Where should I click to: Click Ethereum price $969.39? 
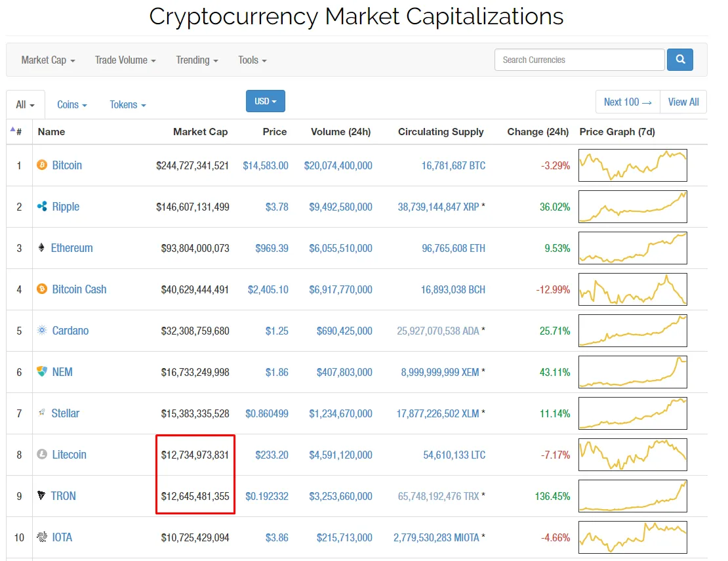point(272,248)
